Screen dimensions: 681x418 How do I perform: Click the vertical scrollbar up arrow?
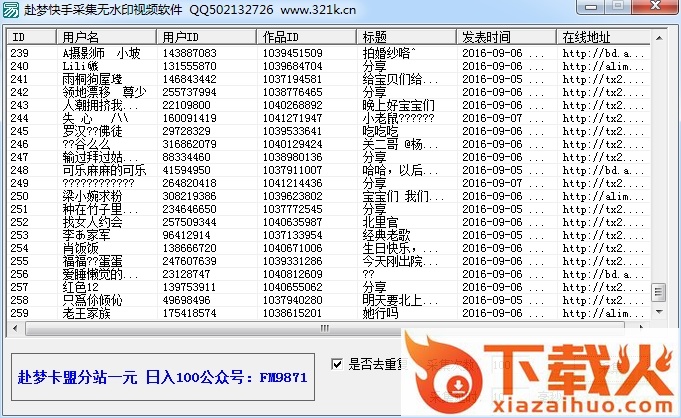(659, 38)
